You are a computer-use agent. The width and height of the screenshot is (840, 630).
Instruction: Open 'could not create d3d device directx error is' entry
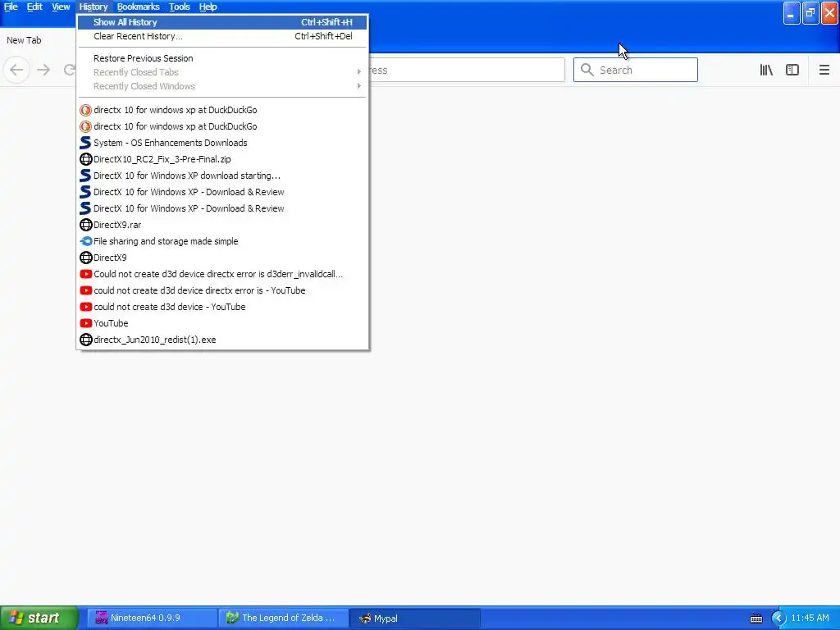(222, 291)
